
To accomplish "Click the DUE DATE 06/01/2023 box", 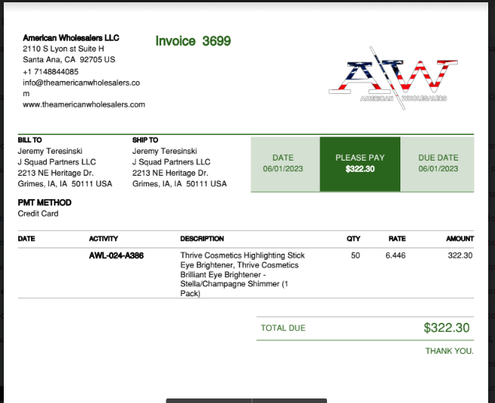I will pyautogui.click(x=438, y=164).
